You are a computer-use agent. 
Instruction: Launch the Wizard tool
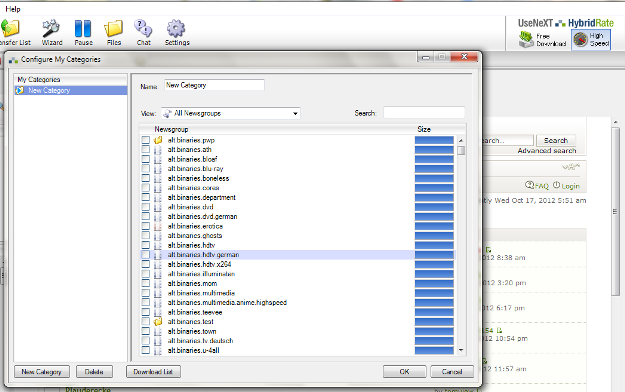[x=51, y=28]
